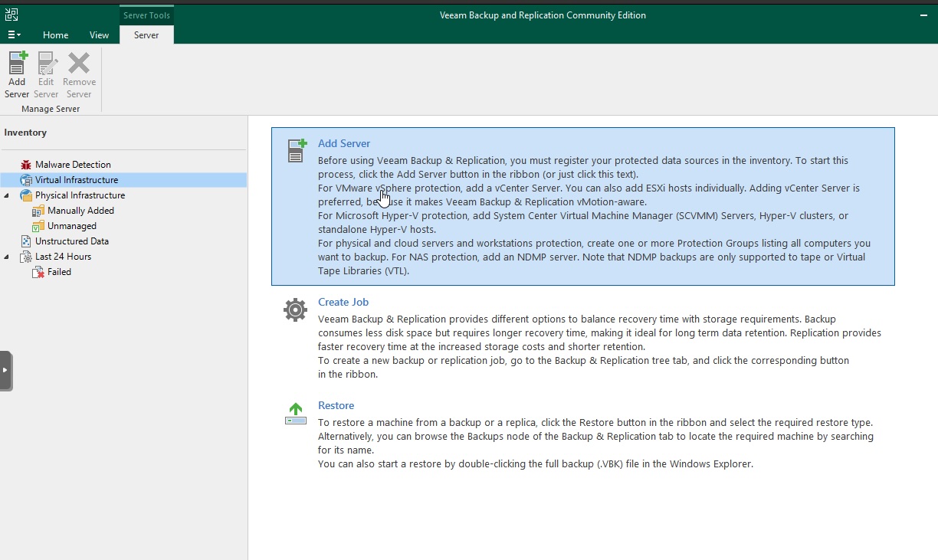Select the Unmanaged tree item
The height and width of the screenshot is (560, 938).
point(71,226)
